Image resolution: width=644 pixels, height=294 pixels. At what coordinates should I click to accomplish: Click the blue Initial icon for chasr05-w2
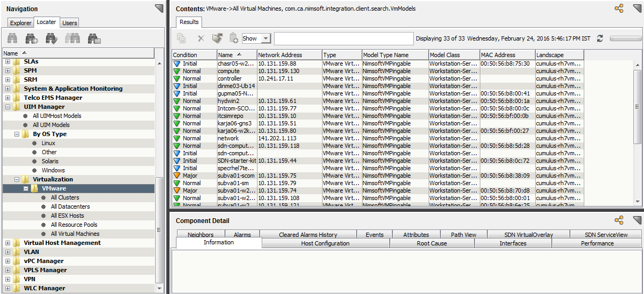[x=177, y=63]
